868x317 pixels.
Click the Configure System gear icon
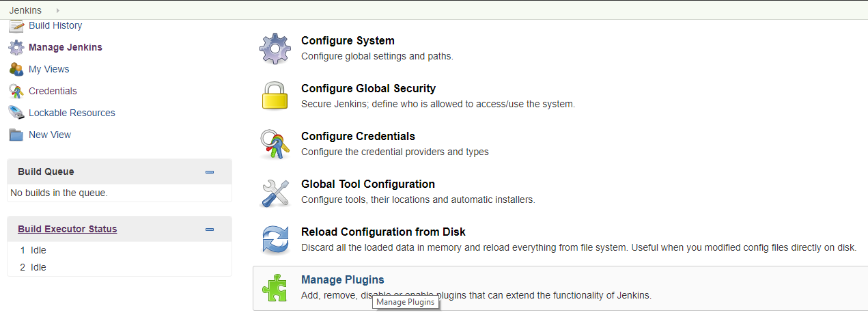(275, 49)
